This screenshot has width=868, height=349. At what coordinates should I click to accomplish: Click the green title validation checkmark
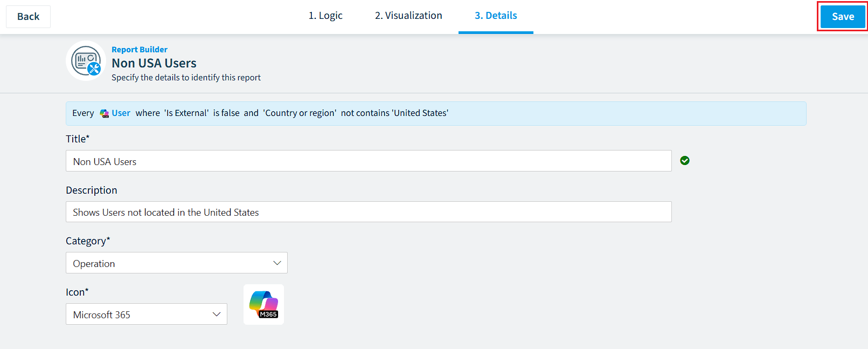click(685, 160)
